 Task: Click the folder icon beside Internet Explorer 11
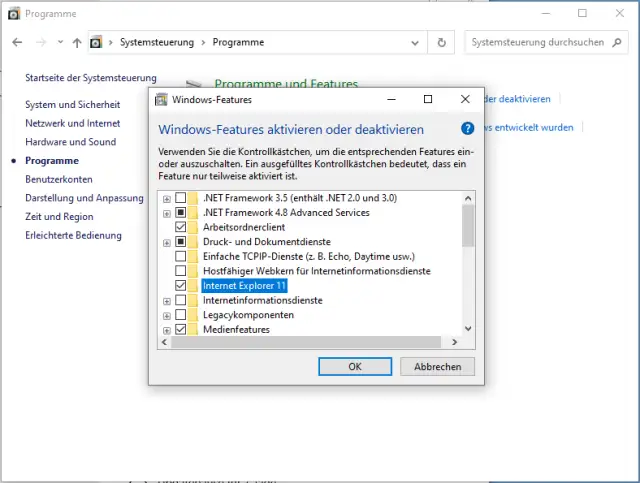tap(193, 285)
